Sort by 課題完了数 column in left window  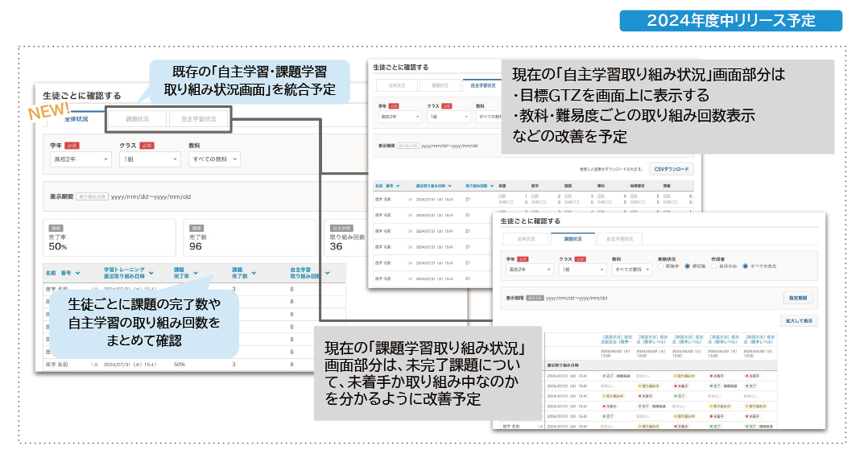tap(243, 273)
